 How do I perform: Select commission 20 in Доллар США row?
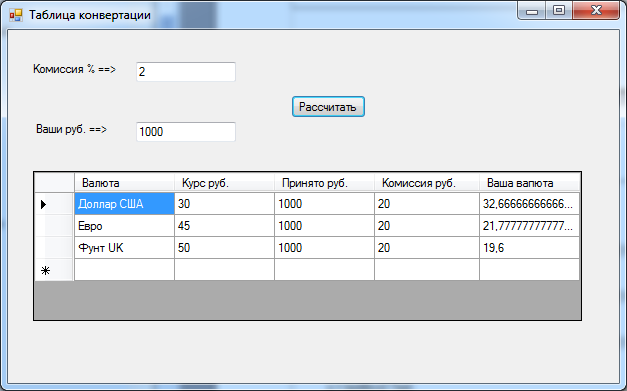[427, 204]
